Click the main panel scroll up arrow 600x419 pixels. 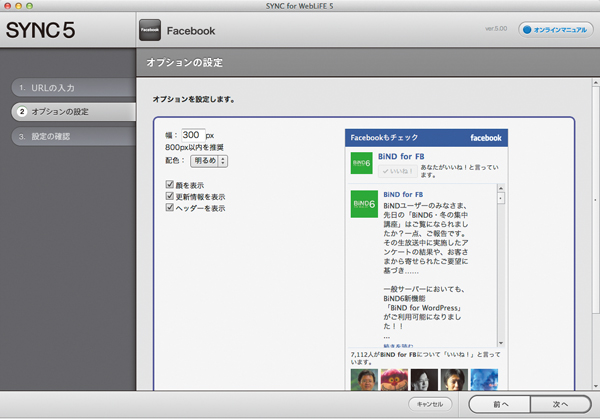pyautogui.click(x=595, y=82)
